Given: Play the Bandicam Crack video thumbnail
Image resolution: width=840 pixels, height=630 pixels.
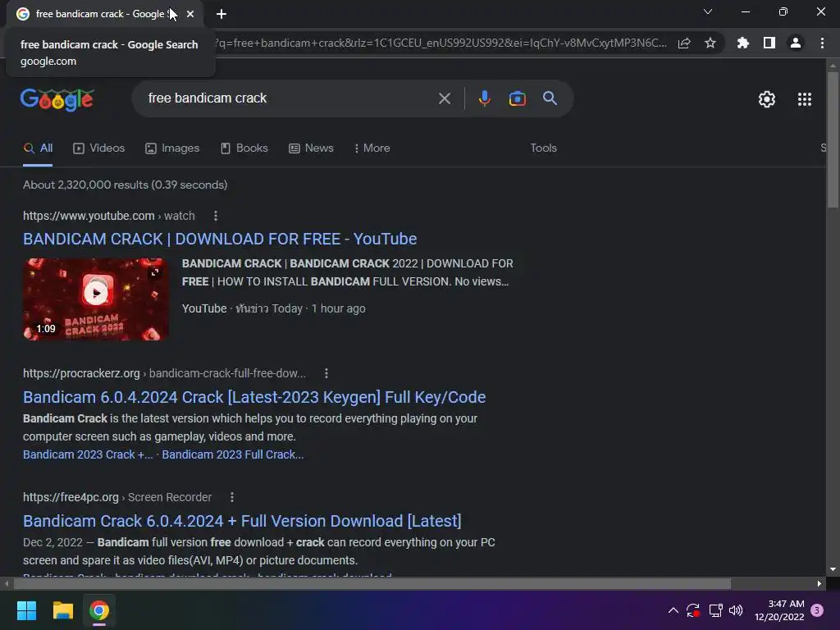Looking at the screenshot, I should coord(96,299).
